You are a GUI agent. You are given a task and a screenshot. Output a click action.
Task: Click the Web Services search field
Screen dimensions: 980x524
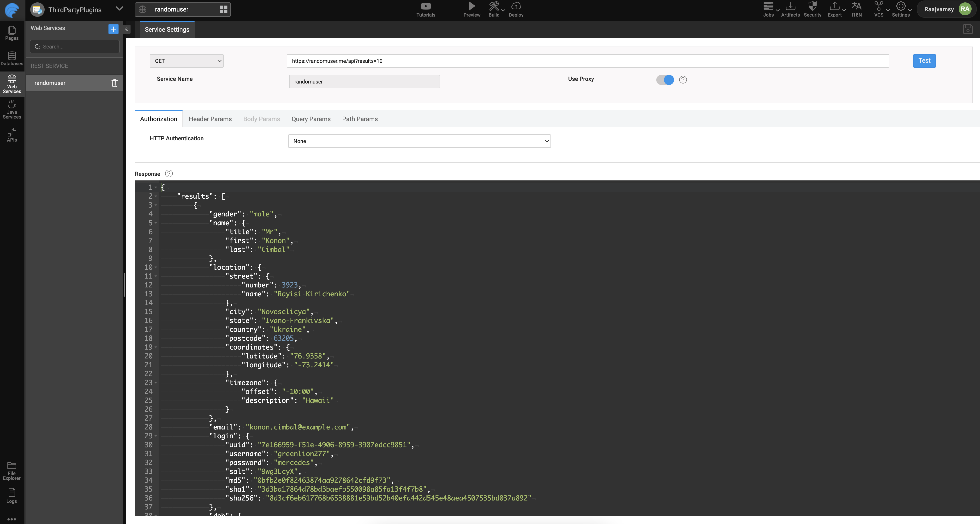(x=75, y=46)
